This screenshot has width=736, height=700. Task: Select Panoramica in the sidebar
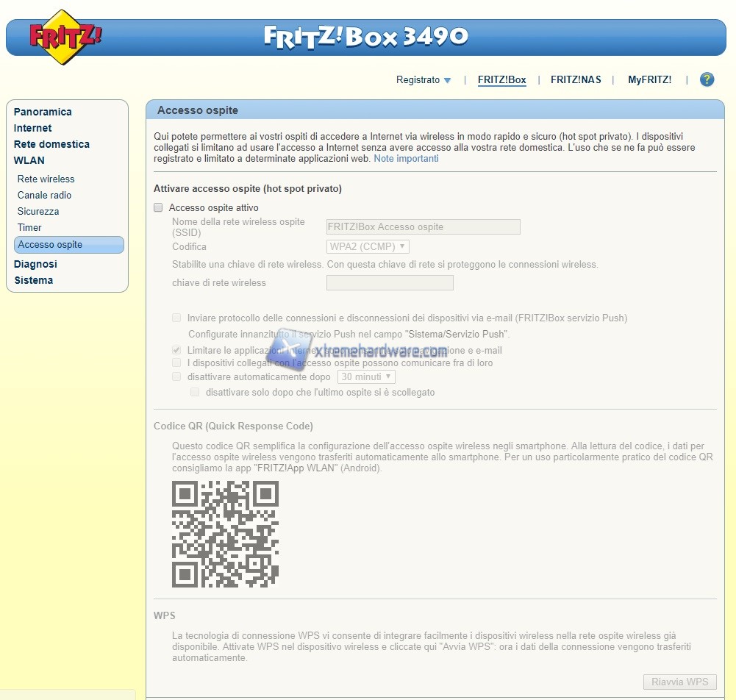43,112
